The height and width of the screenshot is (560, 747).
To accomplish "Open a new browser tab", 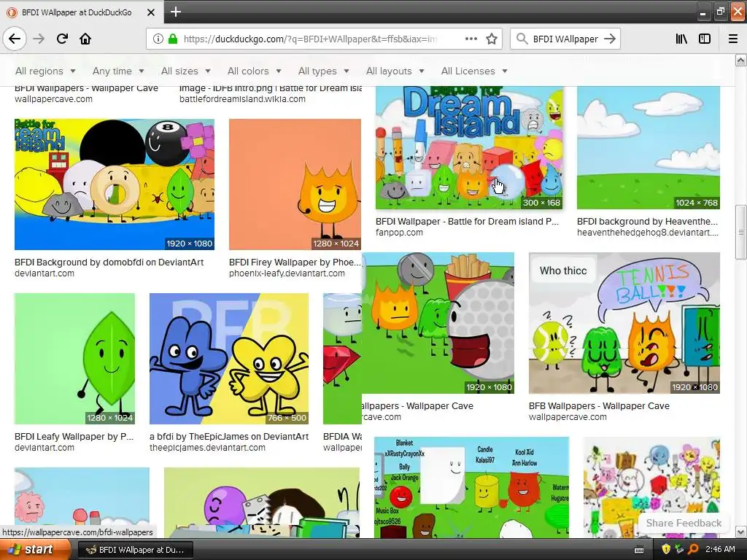I will coord(175,12).
